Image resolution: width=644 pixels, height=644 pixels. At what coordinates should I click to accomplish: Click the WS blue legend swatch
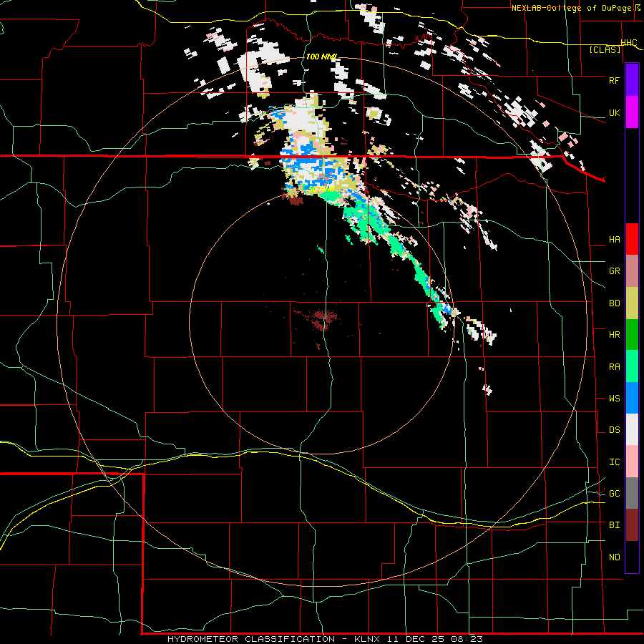coord(632,398)
